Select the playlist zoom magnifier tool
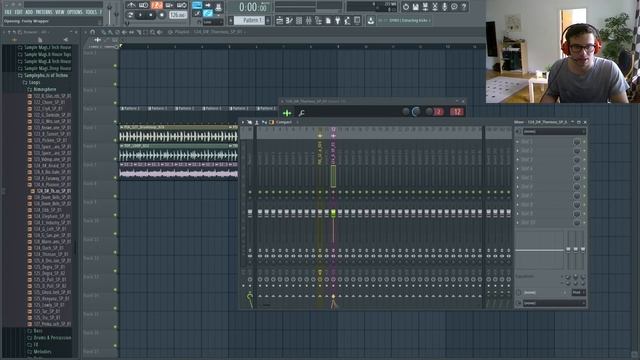This screenshot has width=640, height=360. click(152, 32)
